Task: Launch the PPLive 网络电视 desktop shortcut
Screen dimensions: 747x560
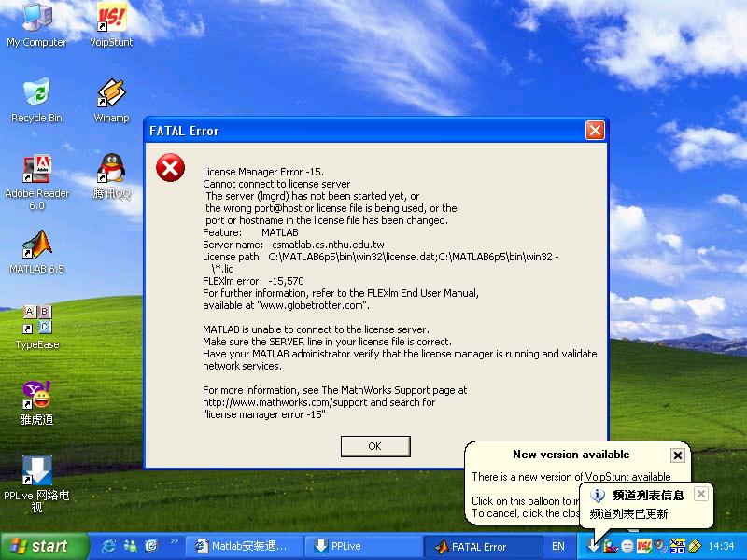Action: click(x=36, y=483)
